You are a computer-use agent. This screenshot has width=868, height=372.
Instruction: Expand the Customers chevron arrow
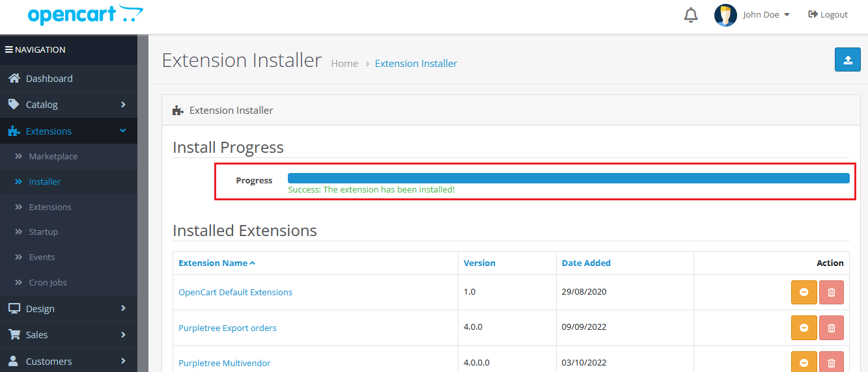[x=123, y=360]
